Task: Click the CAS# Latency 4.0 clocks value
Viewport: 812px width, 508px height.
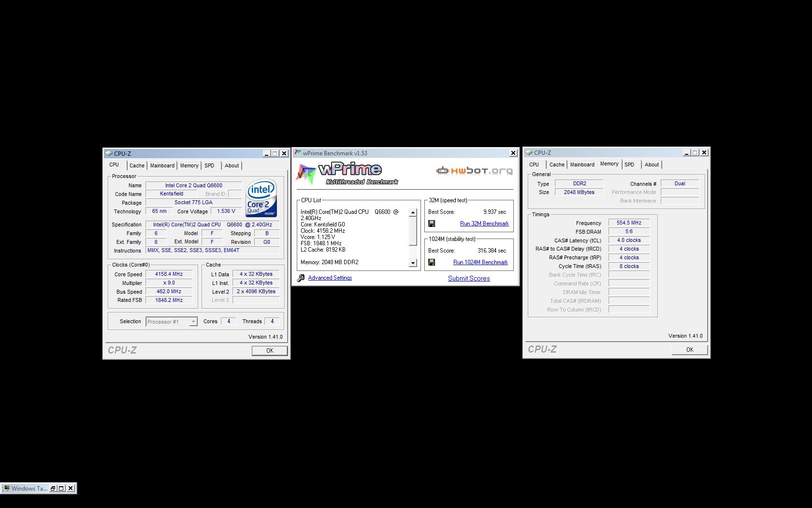Action: (629, 240)
